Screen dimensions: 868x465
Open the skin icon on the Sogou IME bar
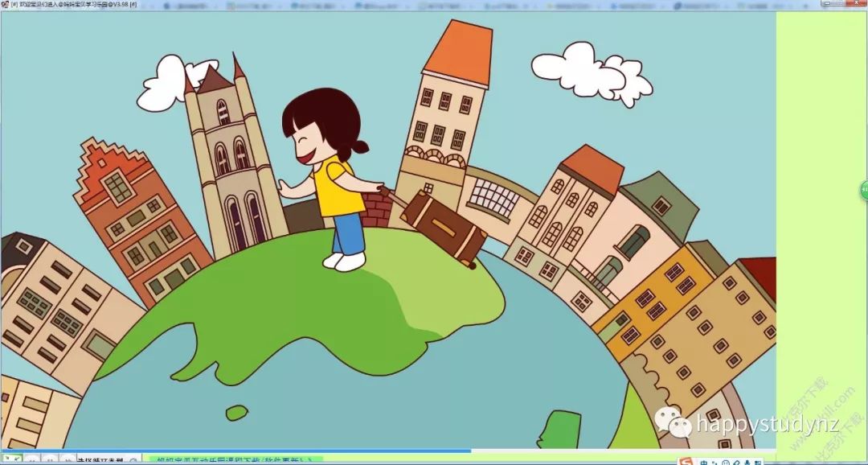(736, 463)
